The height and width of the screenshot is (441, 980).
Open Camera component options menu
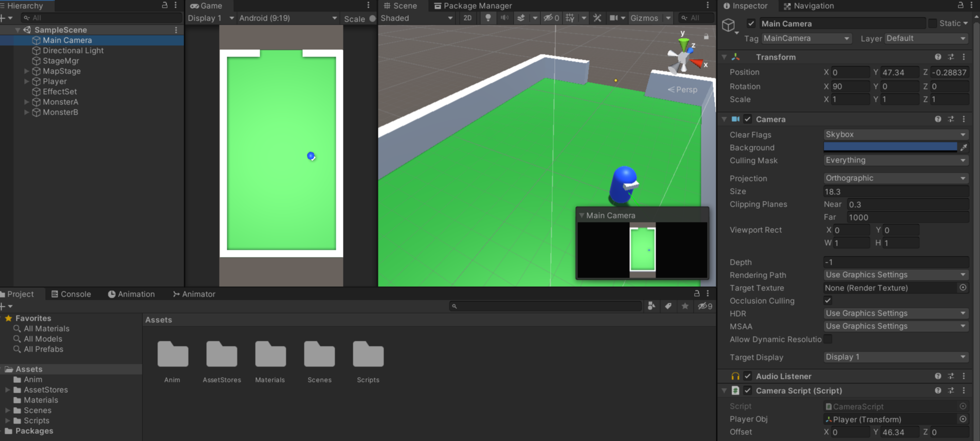964,119
